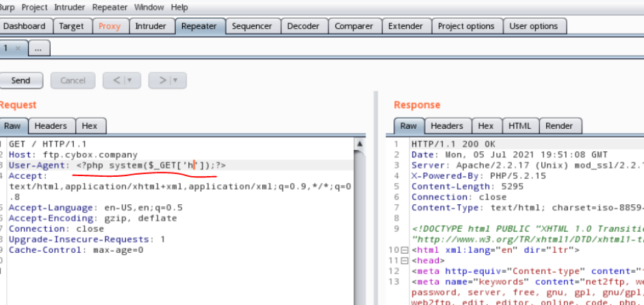Collapse the head tag fold marker

[404, 260]
